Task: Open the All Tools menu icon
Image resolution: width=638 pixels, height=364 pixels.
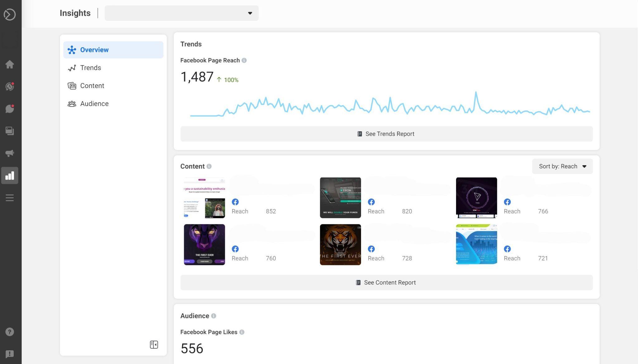Action: coord(10,198)
